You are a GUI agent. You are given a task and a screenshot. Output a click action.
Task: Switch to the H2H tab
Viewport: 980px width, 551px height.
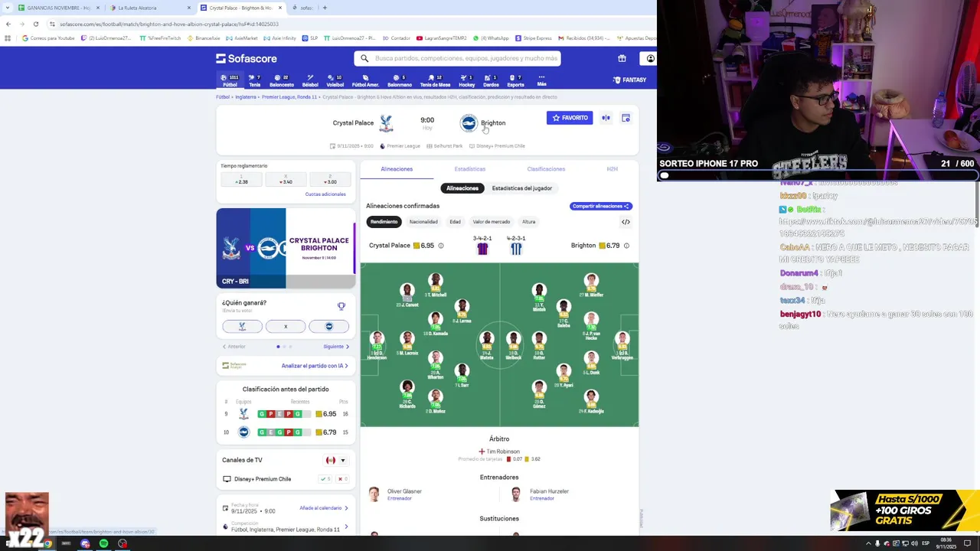coord(612,169)
